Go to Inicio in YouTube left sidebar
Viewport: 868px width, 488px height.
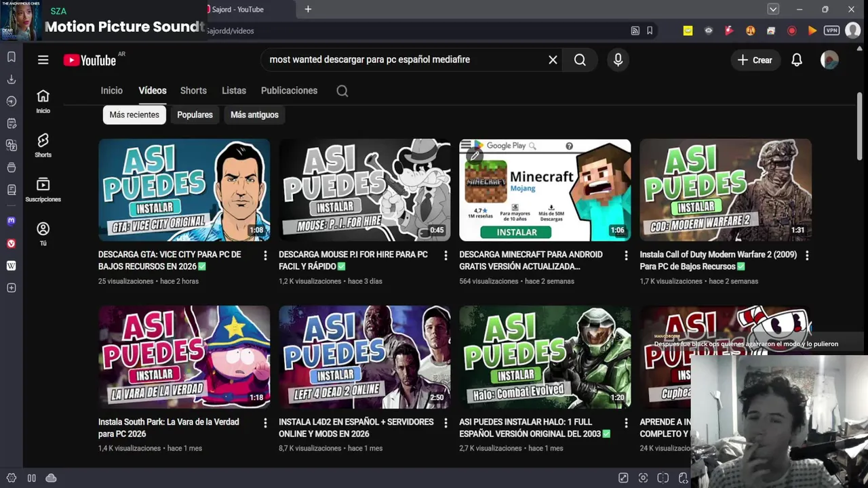pos(43,101)
